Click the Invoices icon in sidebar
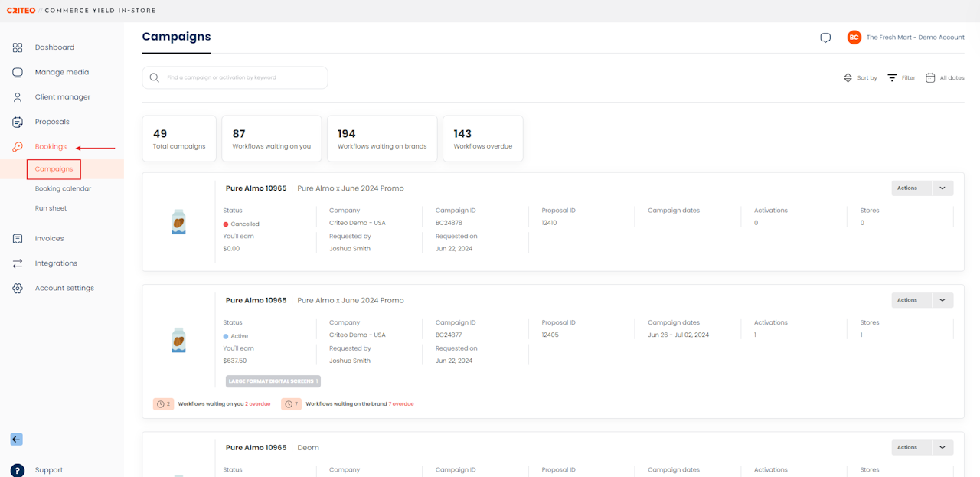This screenshot has height=477, width=980. [18, 238]
